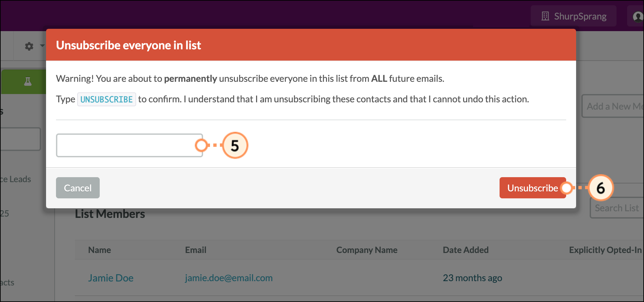
Task: Click the callout marker numbered 5
Action: (235, 145)
